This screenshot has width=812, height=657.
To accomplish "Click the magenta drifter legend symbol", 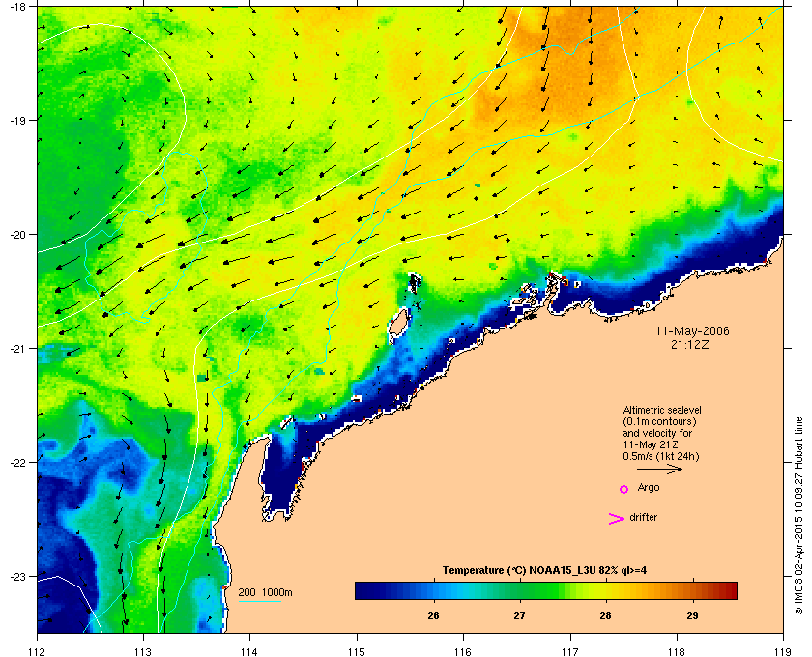I will [x=616, y=519].
